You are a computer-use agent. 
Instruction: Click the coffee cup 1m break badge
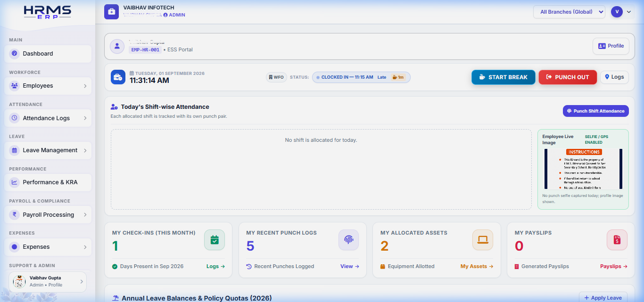(398, 77)
